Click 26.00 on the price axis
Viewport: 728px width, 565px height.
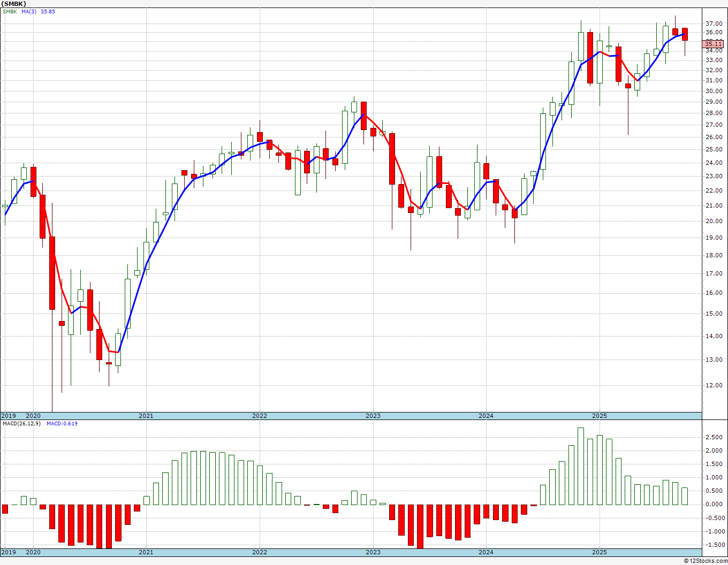pyautogui.click(x=714, y=137)
